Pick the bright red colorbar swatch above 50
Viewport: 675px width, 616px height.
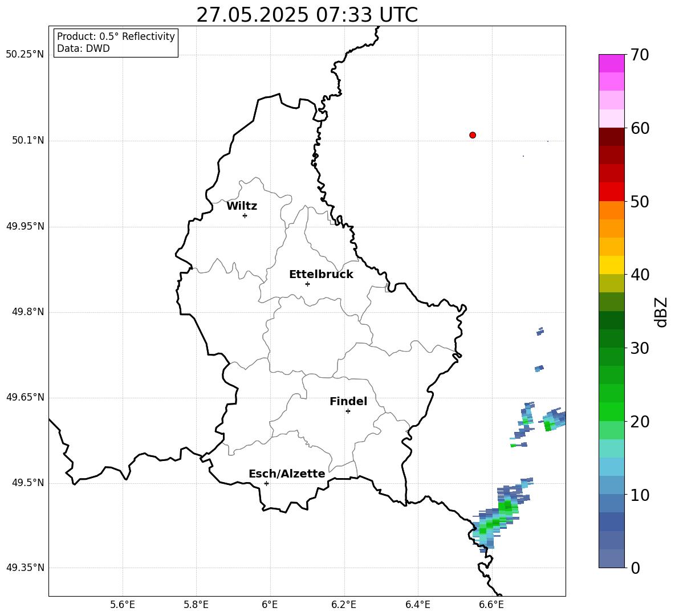[611, 192]
